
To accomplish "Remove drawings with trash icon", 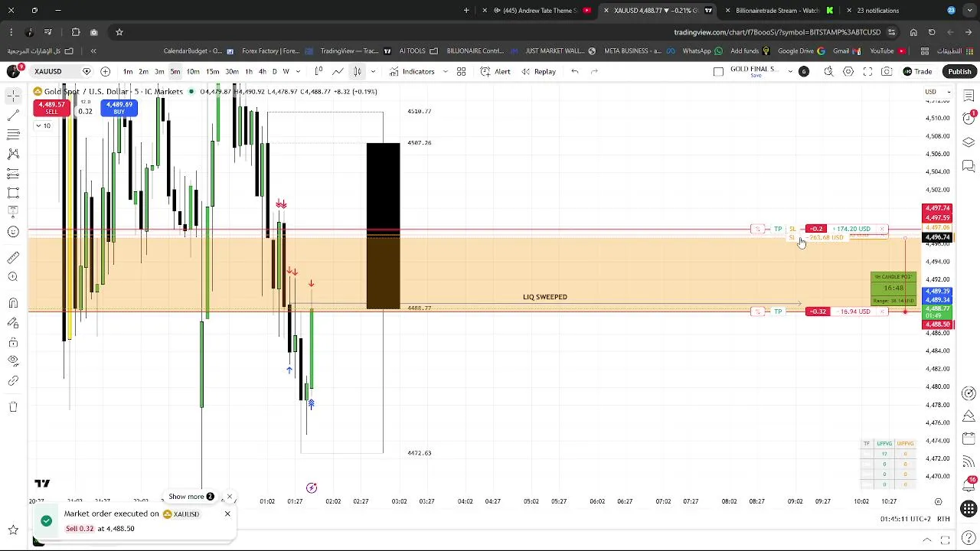I will (x=13, y=406).
